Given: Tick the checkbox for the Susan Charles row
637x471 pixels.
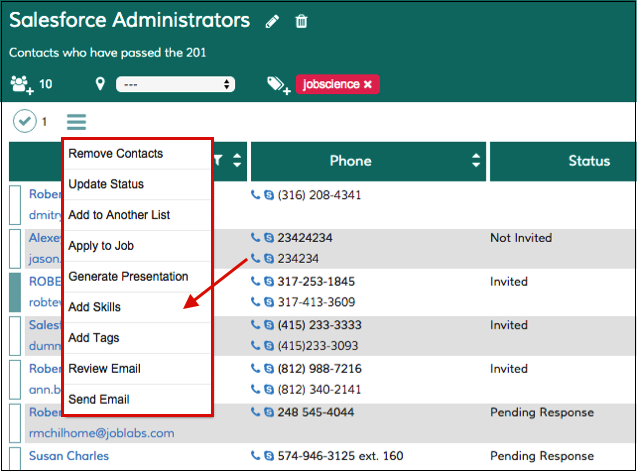Looking at the screenshot, I should 15,459.
